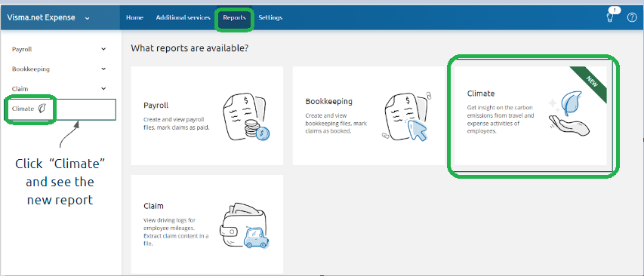Open the Bookkeeping report card title
Screen dimensions: 644x276
pos(329,101)
